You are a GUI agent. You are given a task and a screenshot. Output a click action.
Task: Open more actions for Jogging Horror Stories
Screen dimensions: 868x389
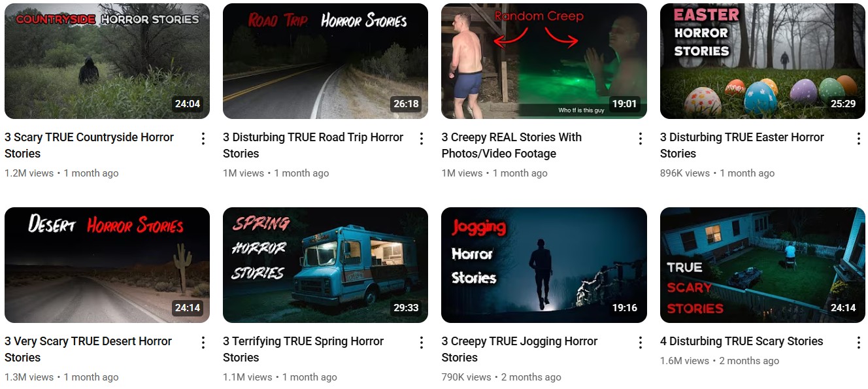tap(641, 343)
